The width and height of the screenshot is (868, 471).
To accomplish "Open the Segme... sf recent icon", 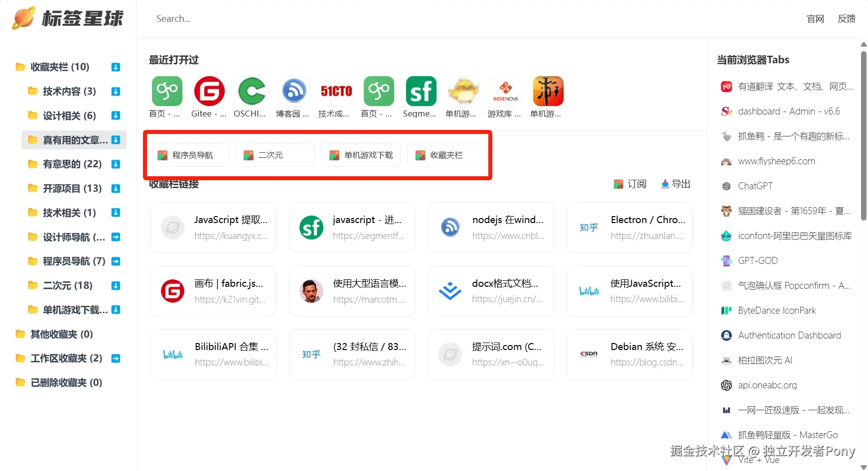I will [421, 92].
